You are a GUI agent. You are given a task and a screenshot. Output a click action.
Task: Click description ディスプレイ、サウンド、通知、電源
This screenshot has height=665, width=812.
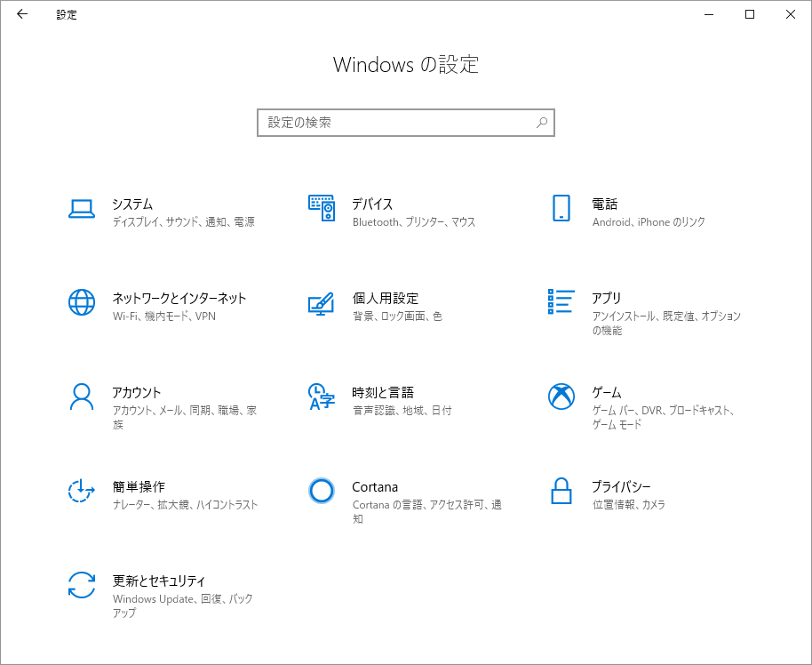pos(184,222)
